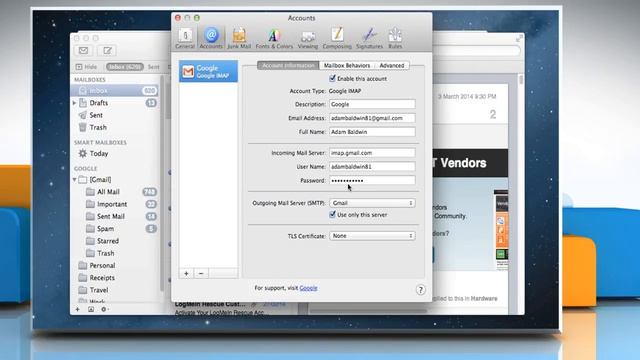Collapse the [Gmail] folder triangle
640x360 pixels.
75,180
